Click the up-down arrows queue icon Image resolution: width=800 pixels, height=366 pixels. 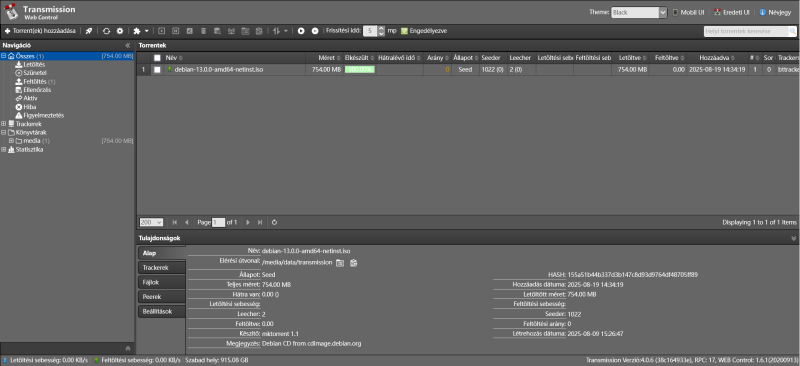[x=277, y=31]
